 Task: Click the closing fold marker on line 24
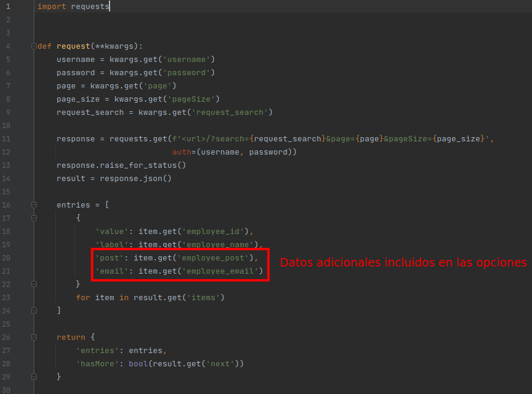(x=34, y=310)
